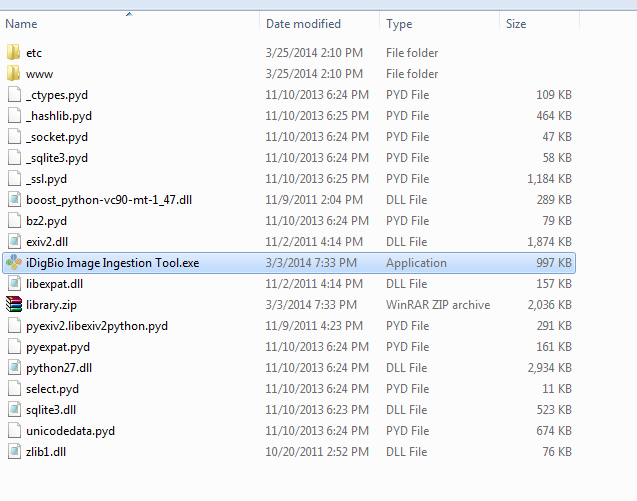Viewport: 637px width, 501px height.
Task: Sort by the Date modified column header
Action: click(x=303, y=23)
